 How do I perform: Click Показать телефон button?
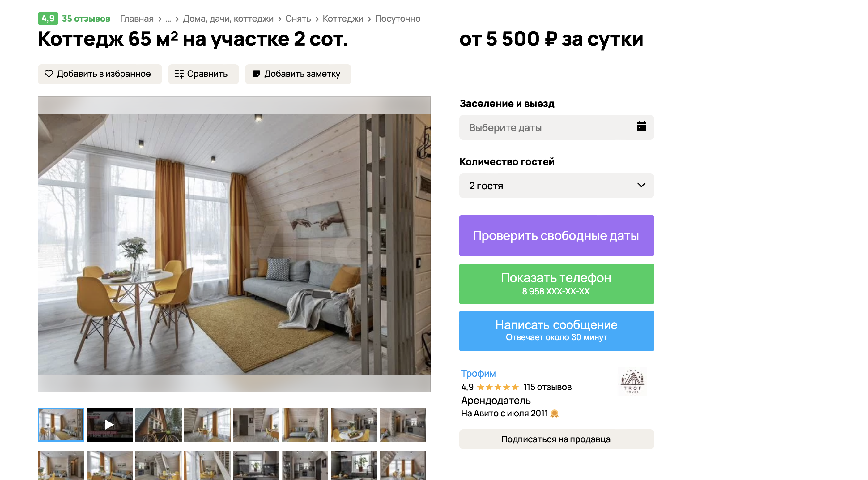(556, 284)
